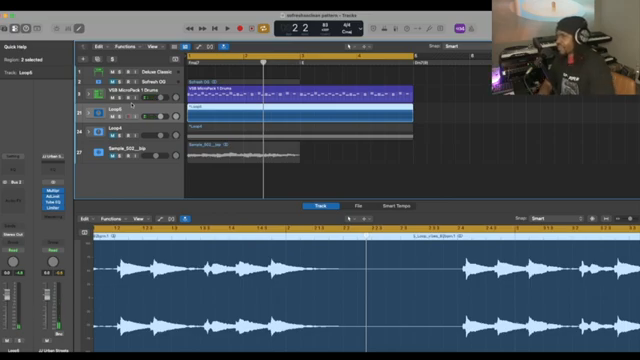This screenshot has width=640, height=360.
Task: Solo the Sample_502 track
Action: click(120, 156)
